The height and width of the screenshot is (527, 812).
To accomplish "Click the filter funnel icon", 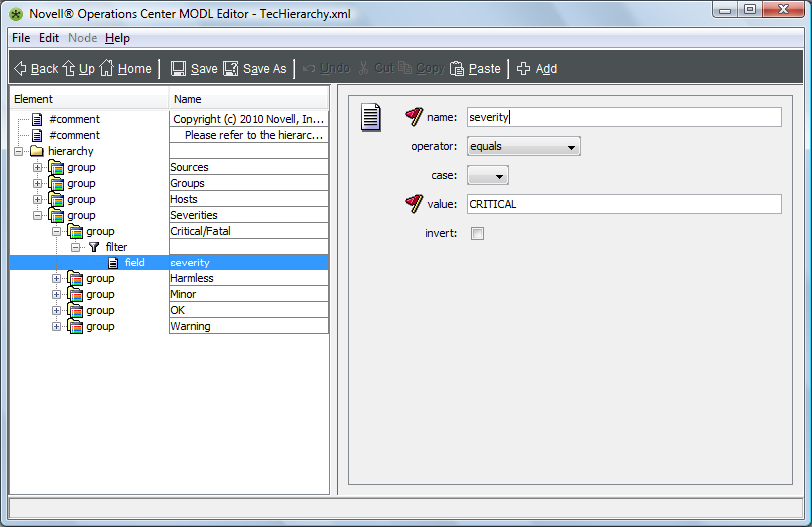I will point(94,247).
